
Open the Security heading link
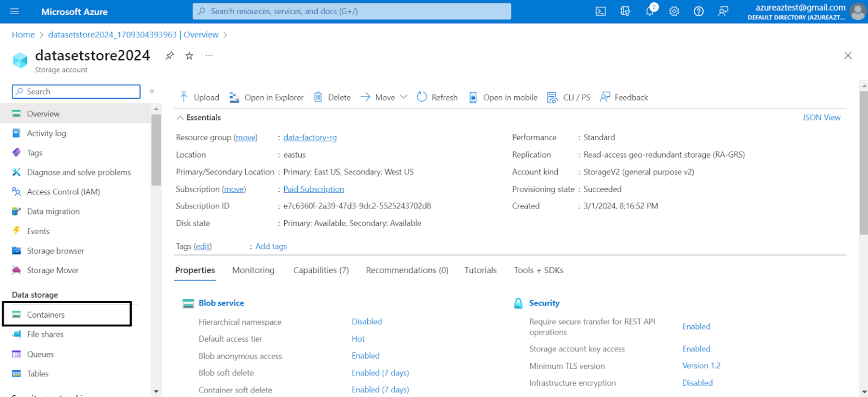point(544,303)
